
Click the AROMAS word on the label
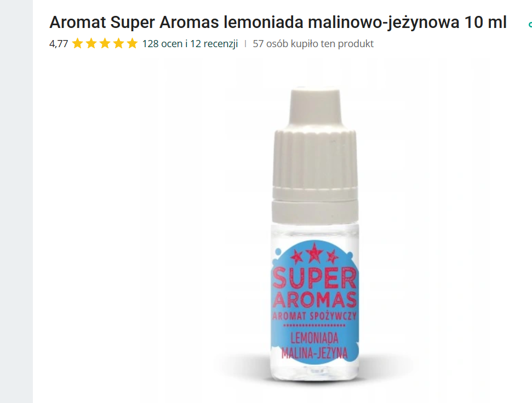point(314,299)
